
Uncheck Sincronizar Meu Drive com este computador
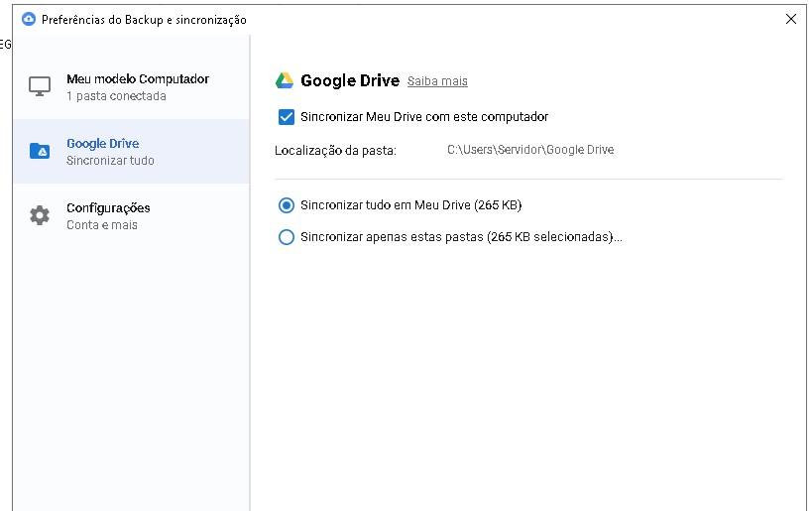[x=286, y=117]
